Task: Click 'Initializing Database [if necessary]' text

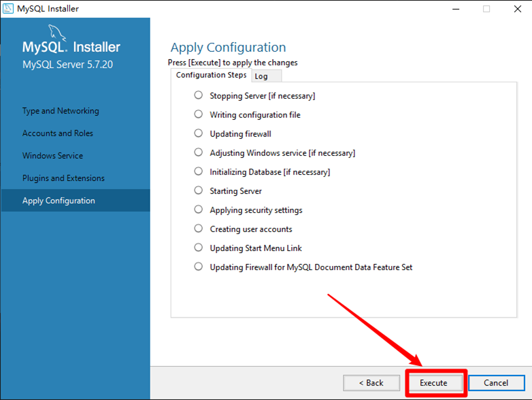Action: pyautogui.click(x=269, y=172)
